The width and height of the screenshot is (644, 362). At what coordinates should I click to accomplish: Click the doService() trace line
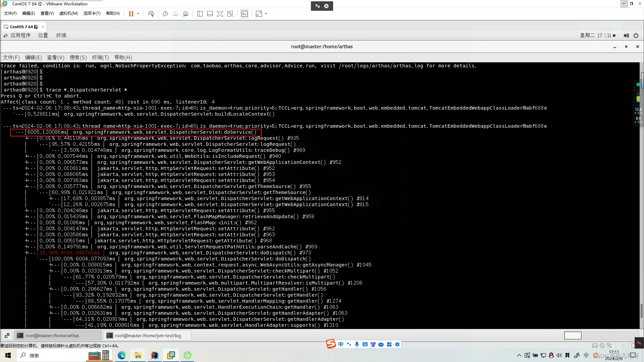click(x=136, y=132)
